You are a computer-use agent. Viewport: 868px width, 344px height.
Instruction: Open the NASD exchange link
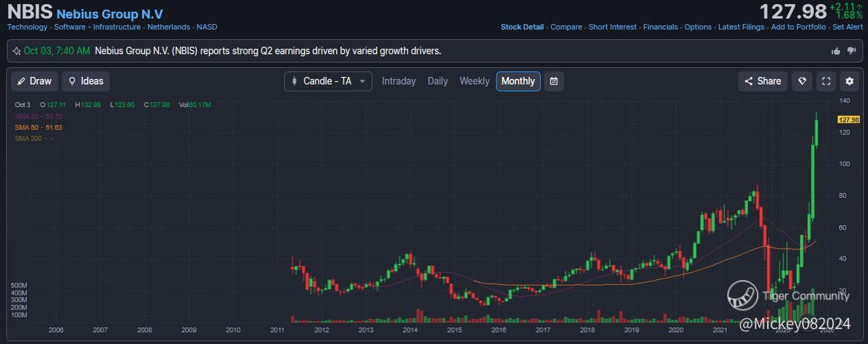click(x=207, y=27)
